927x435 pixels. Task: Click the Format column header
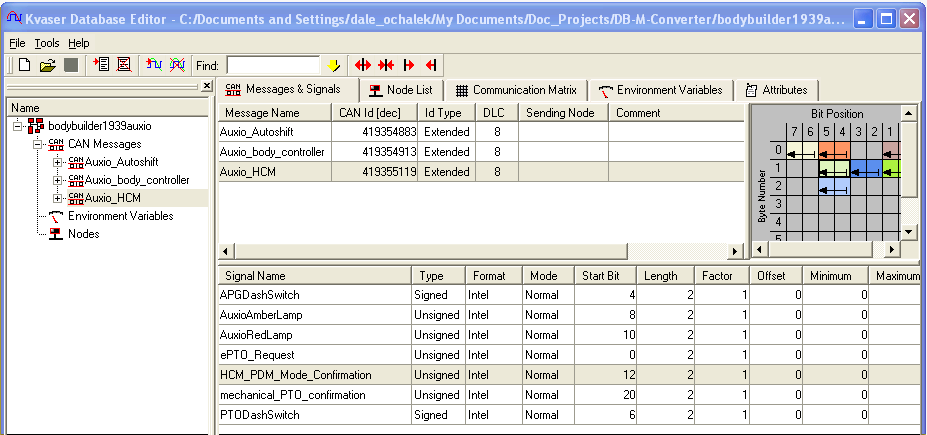click(494, 276)
